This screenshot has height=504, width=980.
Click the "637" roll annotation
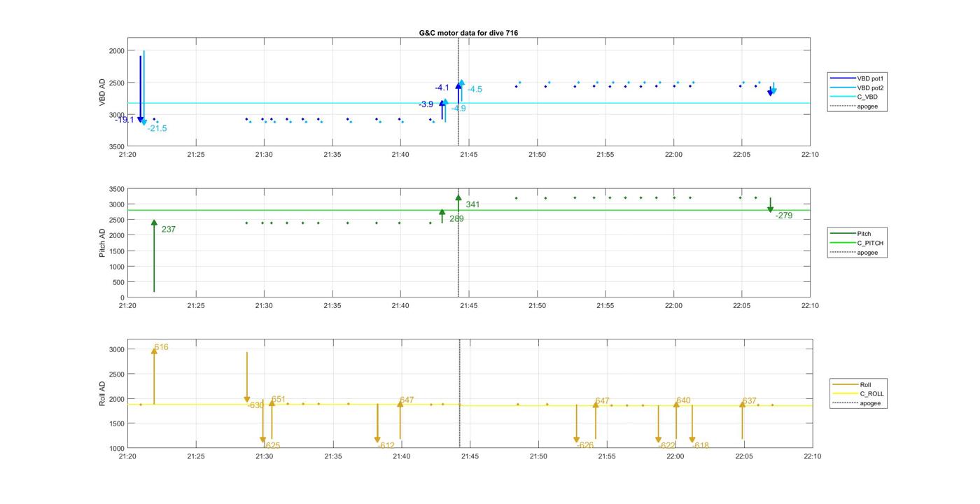749,401
